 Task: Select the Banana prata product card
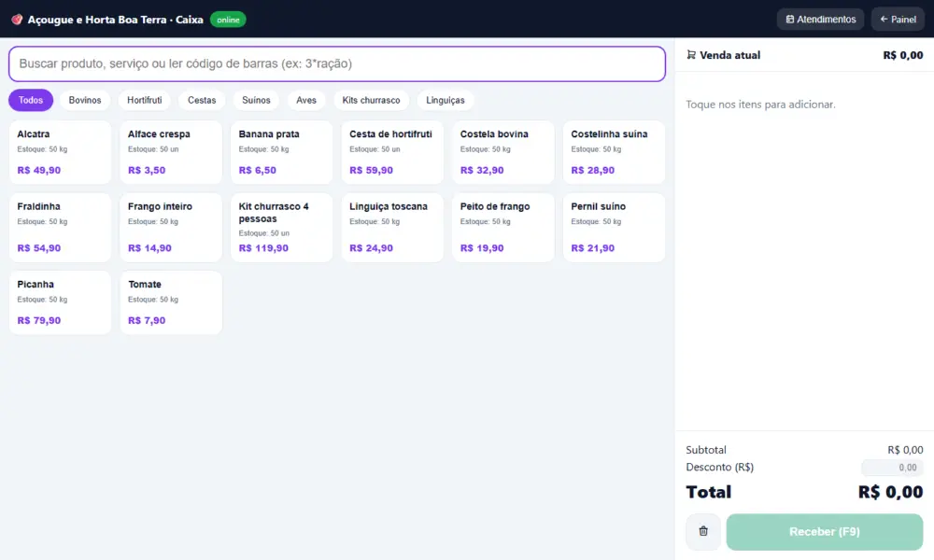(x=282, y=152)
